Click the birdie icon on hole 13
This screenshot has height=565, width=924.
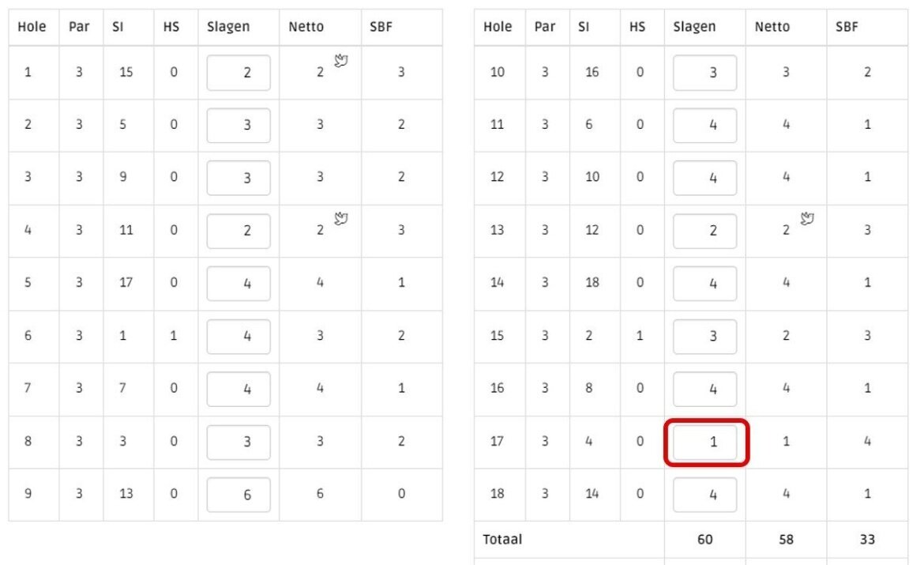[807, 219]
